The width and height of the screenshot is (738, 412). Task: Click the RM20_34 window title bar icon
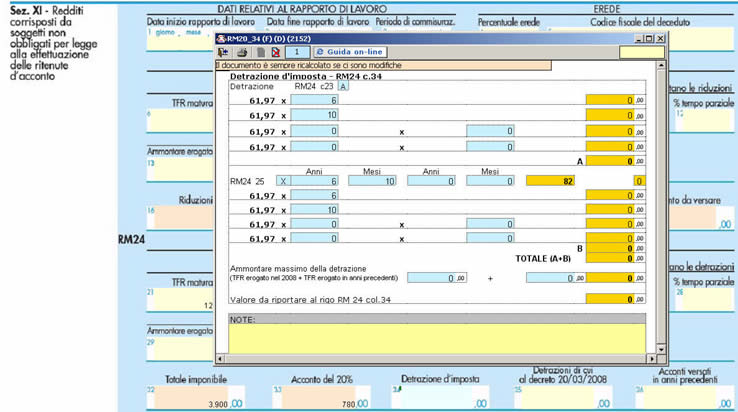click(221, 37)
